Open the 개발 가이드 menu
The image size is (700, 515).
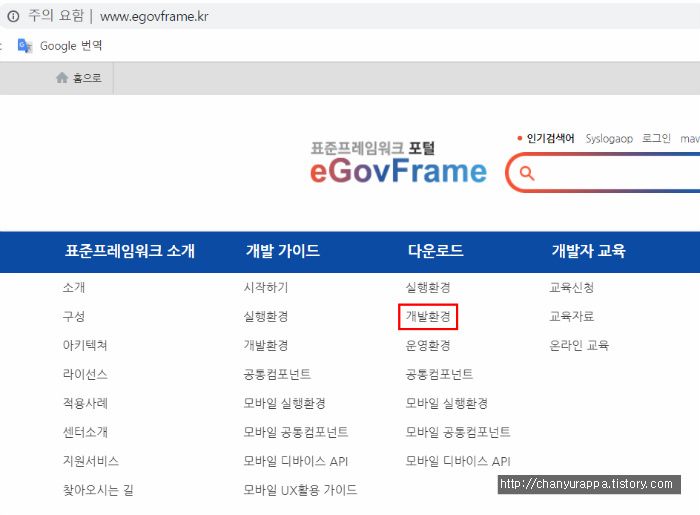283,251
